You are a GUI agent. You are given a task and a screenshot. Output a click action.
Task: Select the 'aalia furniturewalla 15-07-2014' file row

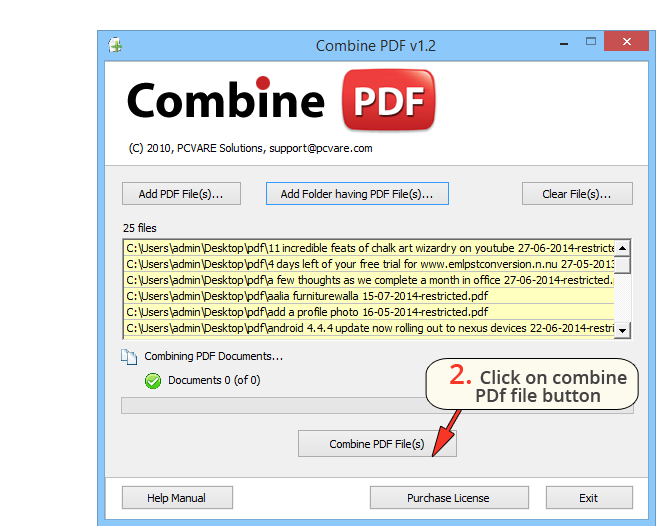tap(370, 296)
